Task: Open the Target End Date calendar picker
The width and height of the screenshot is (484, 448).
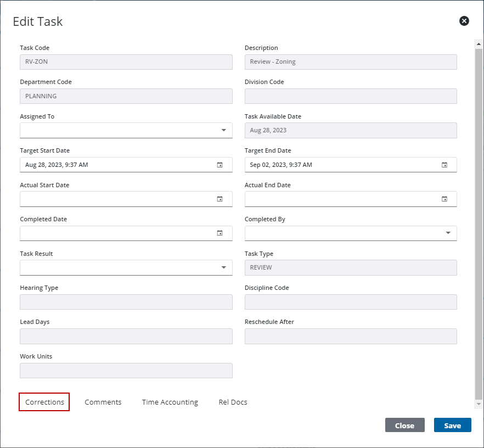Action: click(x=444, y=165)
